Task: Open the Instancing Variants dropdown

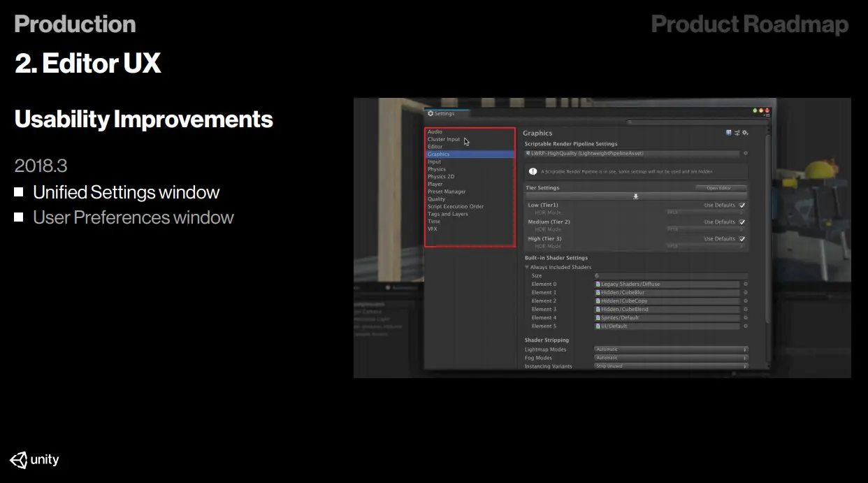Action: coord(671,366)
